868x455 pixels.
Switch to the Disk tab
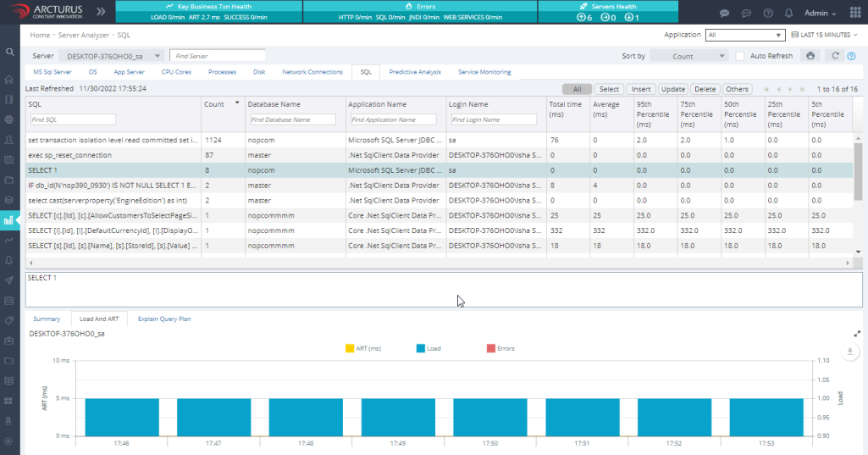click(x=259, y=72)
